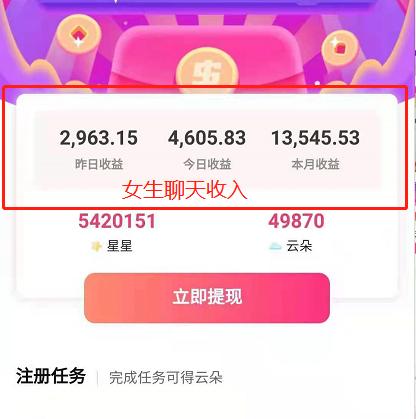416x419 pixels.
Task: Select today's earnings value 4,605.83
Action: 207,138
